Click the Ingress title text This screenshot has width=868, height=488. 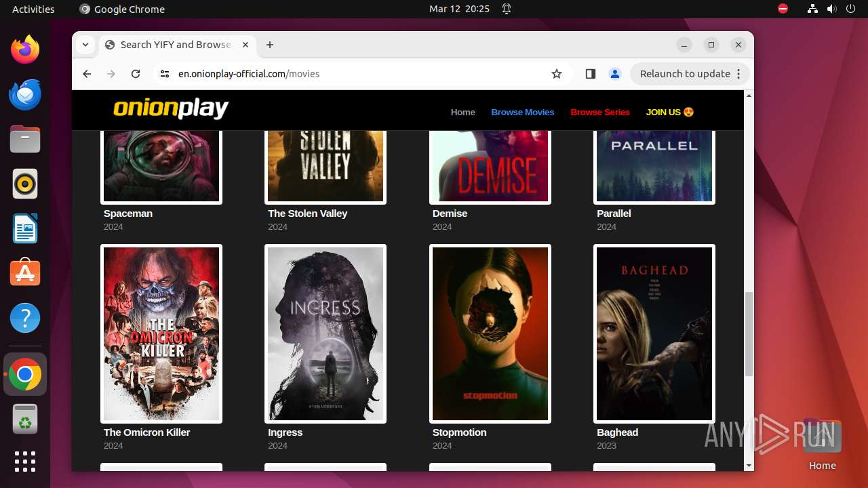(x=285, y=432)
